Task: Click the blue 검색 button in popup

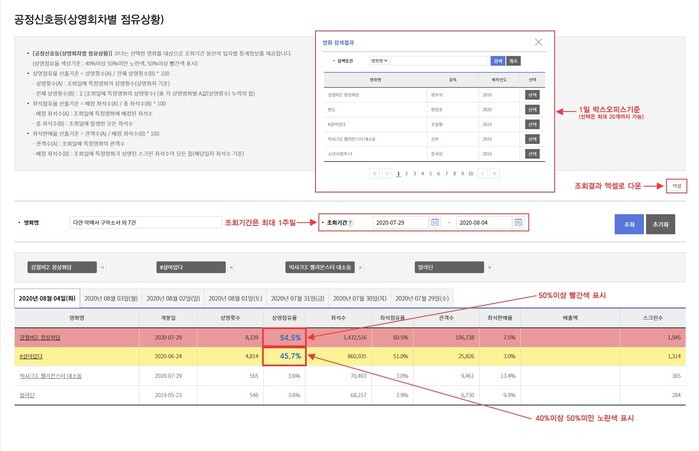Action: (498, 61)
